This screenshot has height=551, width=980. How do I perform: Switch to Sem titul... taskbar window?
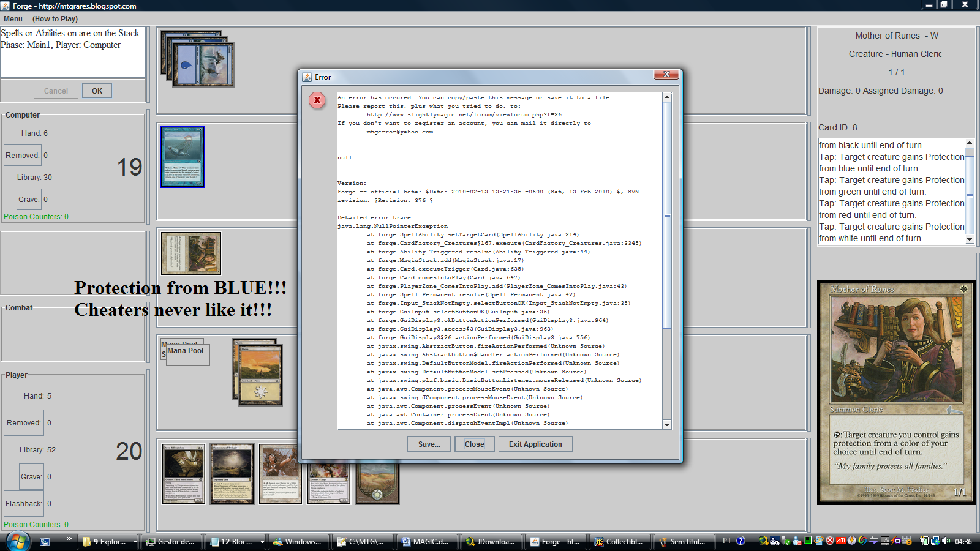pyautogui.click(x=683, y=542)
